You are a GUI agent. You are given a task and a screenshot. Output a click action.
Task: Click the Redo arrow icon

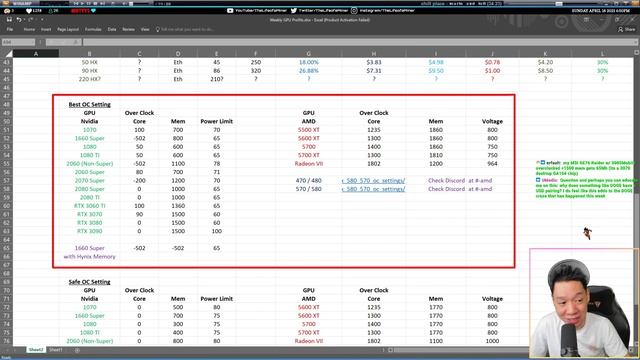[31, 20]
